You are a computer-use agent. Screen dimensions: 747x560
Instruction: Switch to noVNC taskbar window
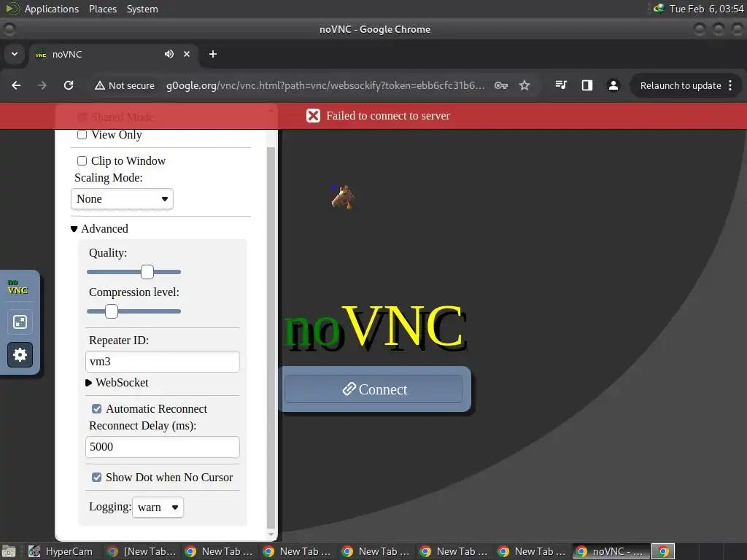coord(612,551)
